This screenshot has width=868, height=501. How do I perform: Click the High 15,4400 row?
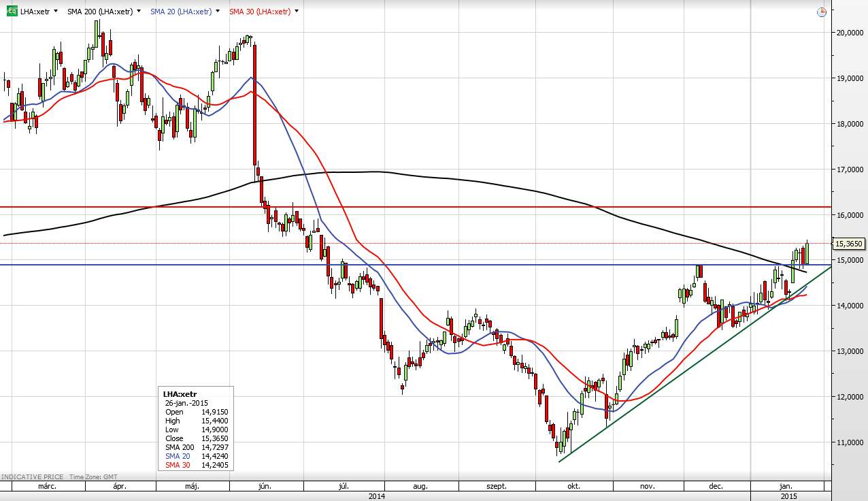(x=197, y=421)
